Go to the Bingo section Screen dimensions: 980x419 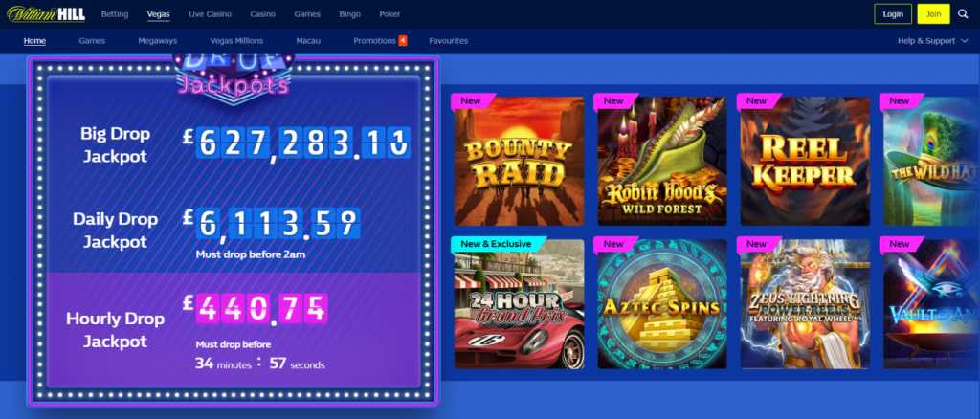pos(349,13)
